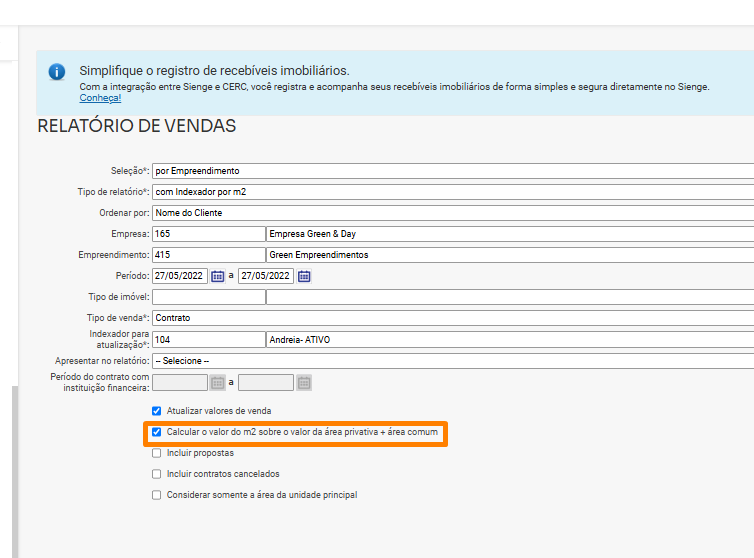Click Período end date field 27/05/2022
This screenshot has height=558, width=754.
click(x=266, y=276)
